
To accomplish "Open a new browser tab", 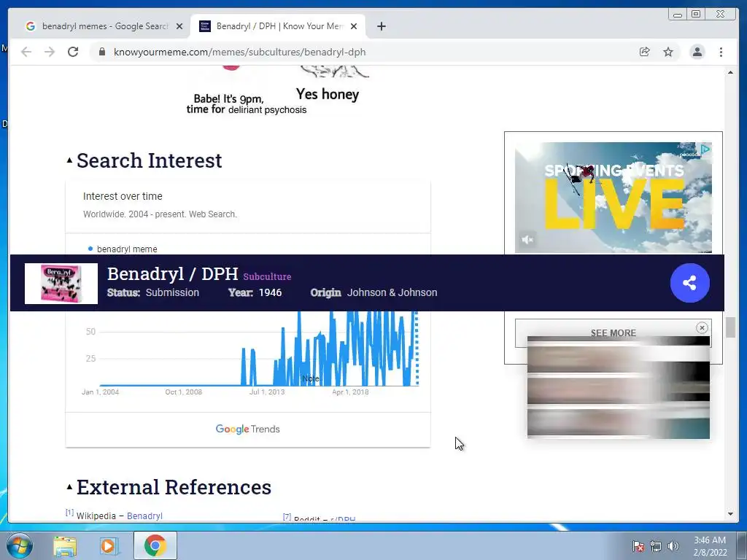I will coord(381,26).
